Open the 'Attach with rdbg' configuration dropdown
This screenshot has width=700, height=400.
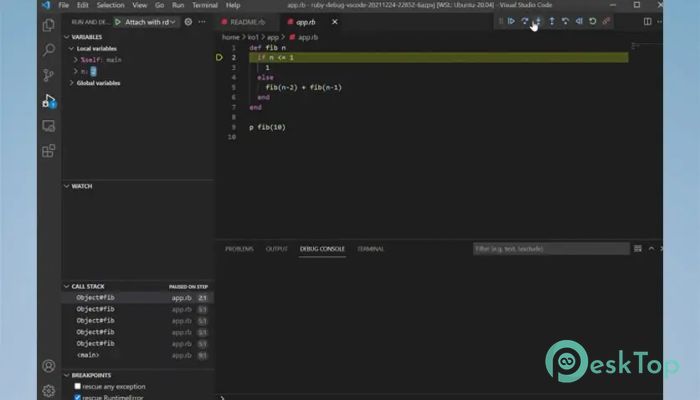tap(150, 22)
